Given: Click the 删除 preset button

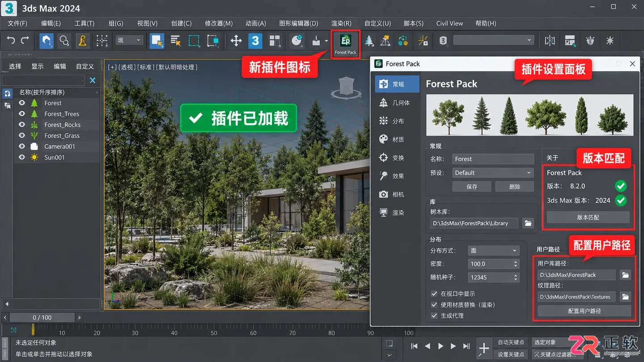Looking at the screenshot, I should coord(515,186).
